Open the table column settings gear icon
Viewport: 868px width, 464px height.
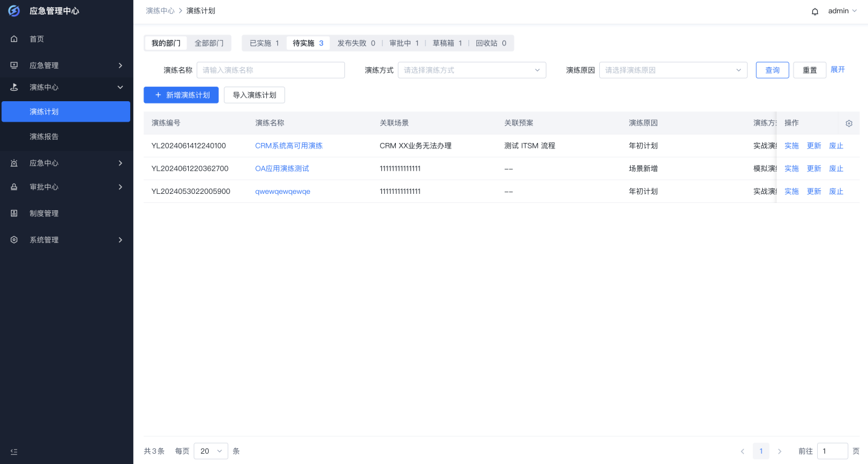coord(848,122)
